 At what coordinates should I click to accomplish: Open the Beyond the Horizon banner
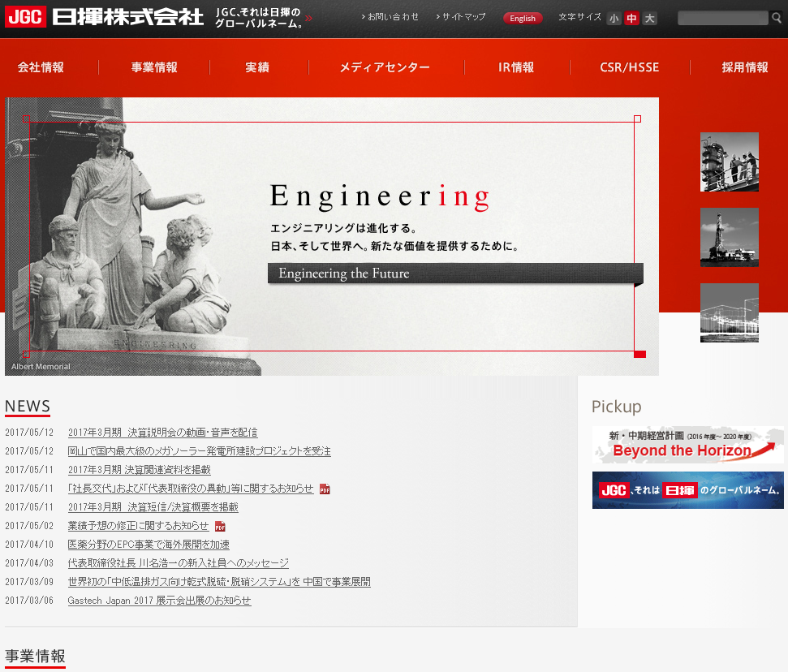[687, 445]
